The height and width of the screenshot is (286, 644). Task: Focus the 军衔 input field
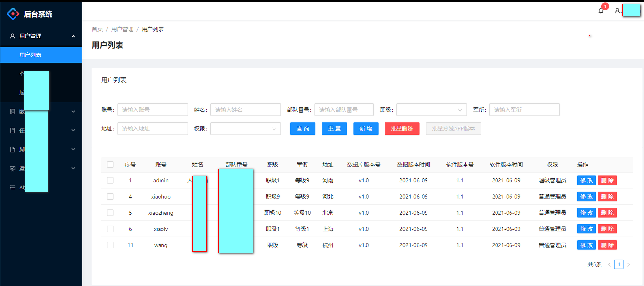524,110
